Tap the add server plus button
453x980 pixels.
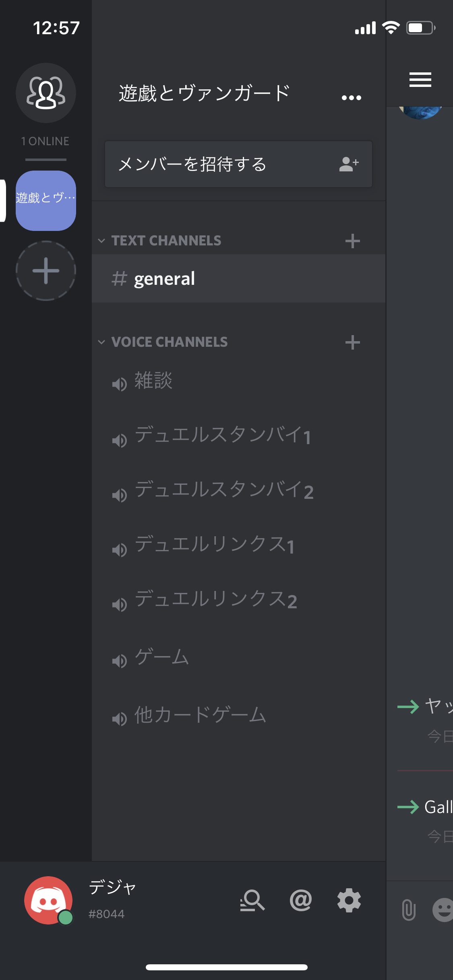pyautogui.click(x=46, y=271)
